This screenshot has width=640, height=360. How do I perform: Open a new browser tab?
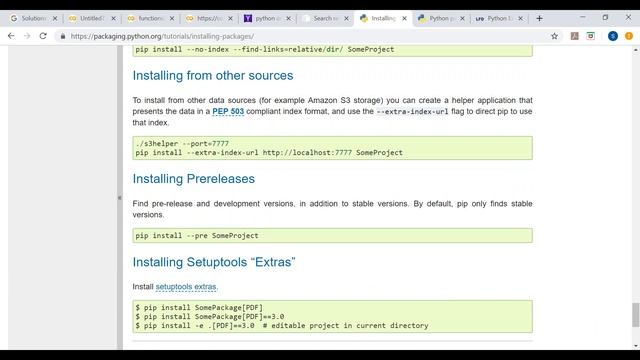click(x=539, y=18)
